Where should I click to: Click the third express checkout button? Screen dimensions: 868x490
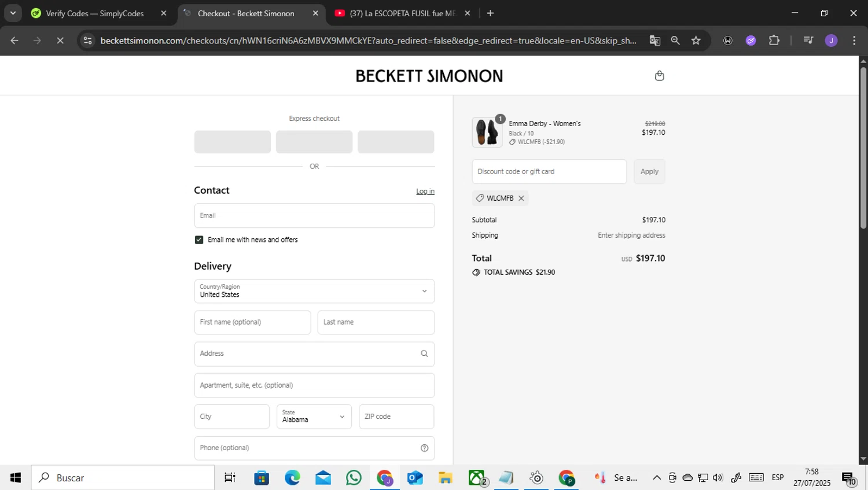pyautogui.click(x=396, y=142)
